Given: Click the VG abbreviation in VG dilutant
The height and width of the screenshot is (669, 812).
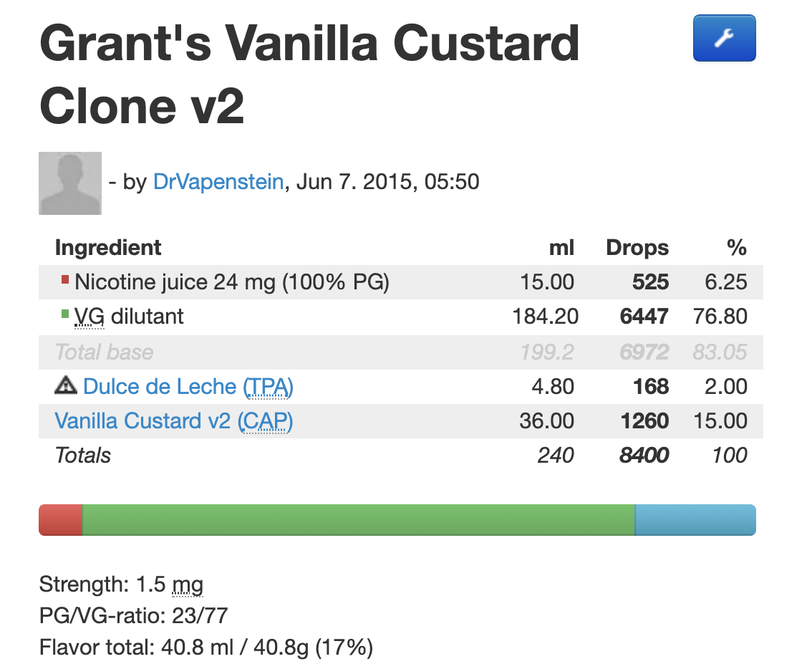Looking at the screenshot, I should click(90, 316).
